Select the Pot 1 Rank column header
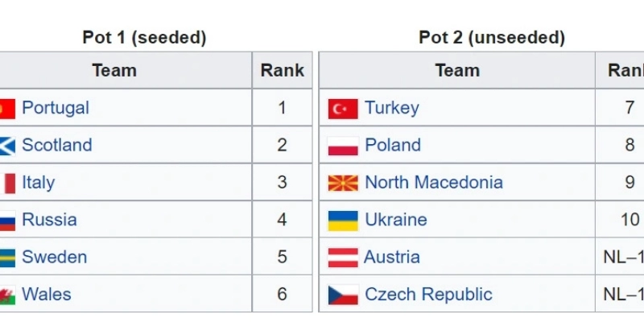644x322 pixels. click(283, 70)
